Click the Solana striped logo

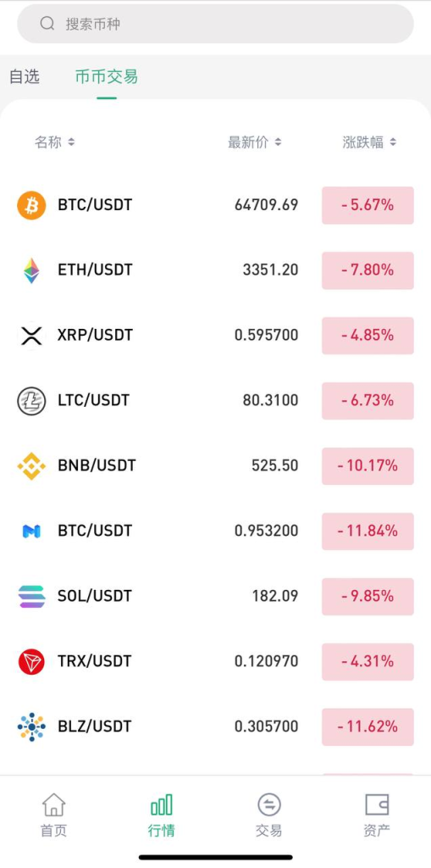coord(31,596)
